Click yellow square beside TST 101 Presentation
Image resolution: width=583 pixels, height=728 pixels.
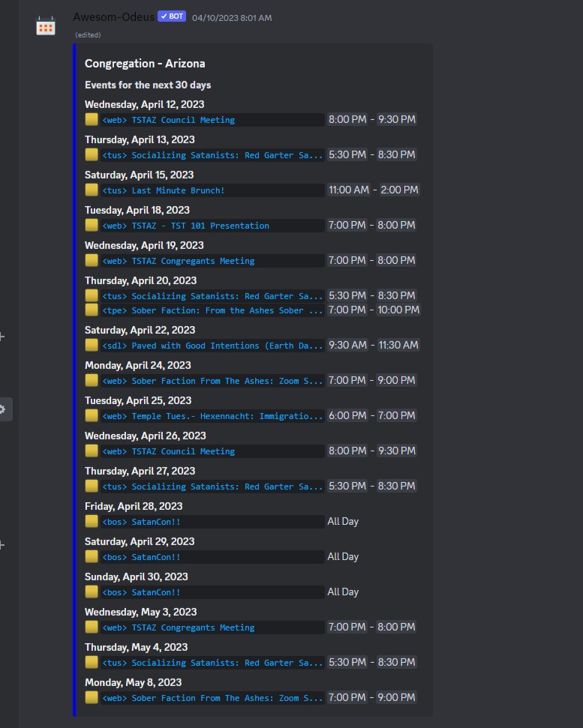coord(92,225)
